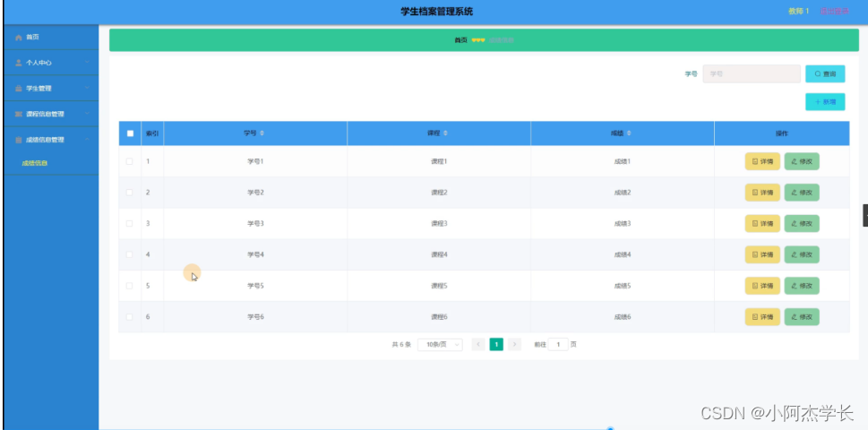Click the 退出登录 logout link

pos(834,11)
